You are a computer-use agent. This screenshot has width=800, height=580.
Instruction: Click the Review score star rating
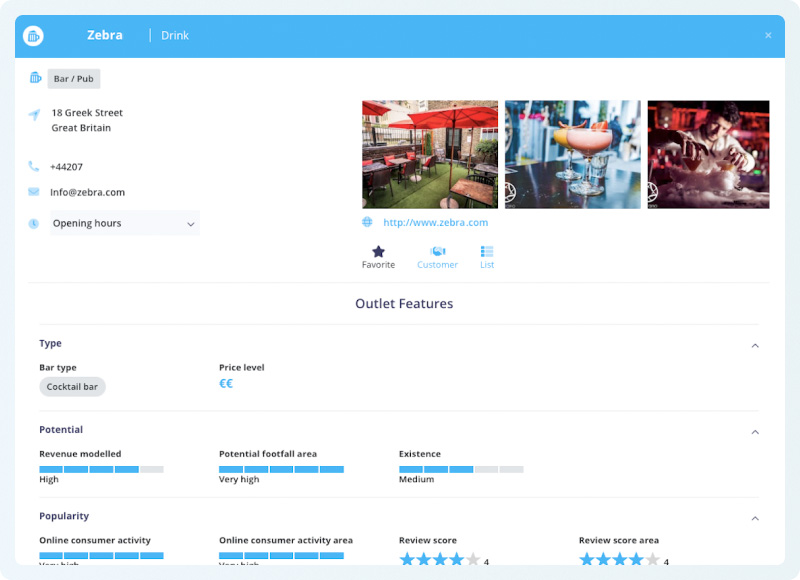440,559
